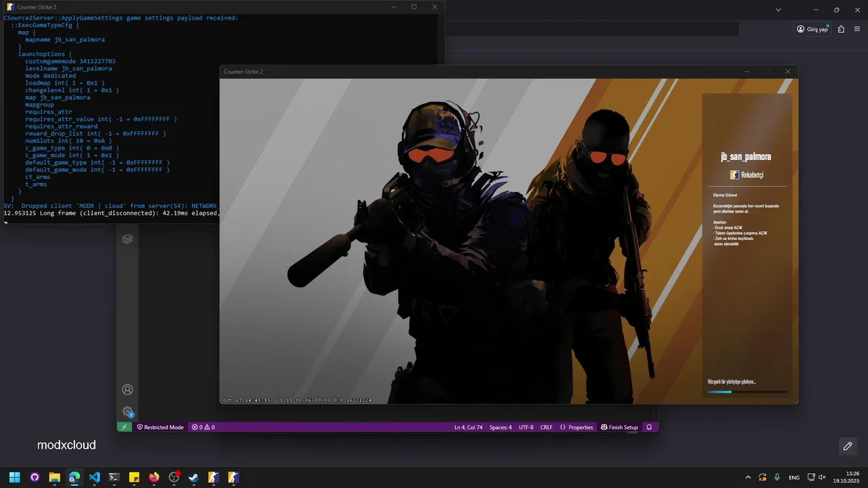This screenshot has width=868, height=488.
Task: Switch to first Counter-Strike 2 taskbar icon
Action: (x=214, y=477)
